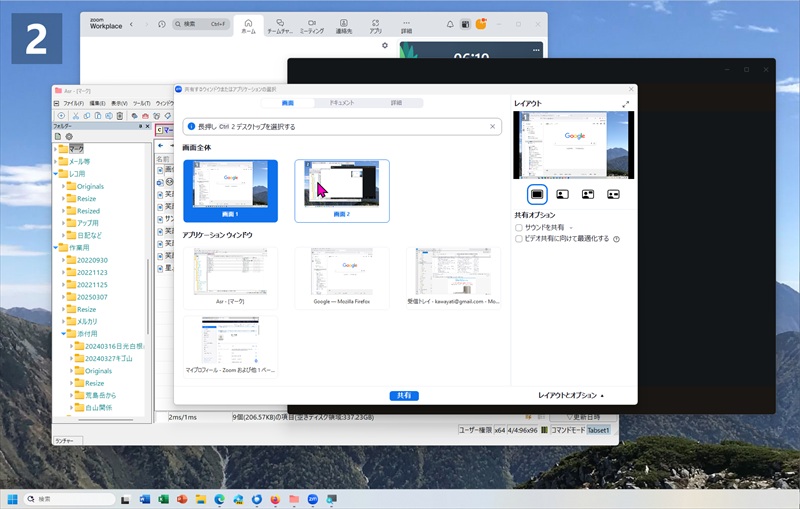Image resolution: width=800 pixels, height=509 pixels.
Task: Expand the メルカリ folder node
Action: (64, 321)
